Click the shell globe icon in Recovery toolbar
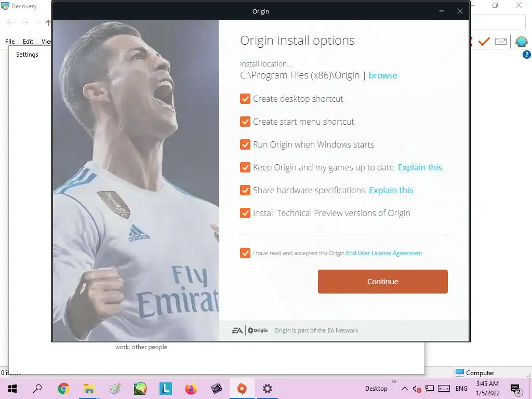This screenshot has height=399, width=532. point(521,42)
